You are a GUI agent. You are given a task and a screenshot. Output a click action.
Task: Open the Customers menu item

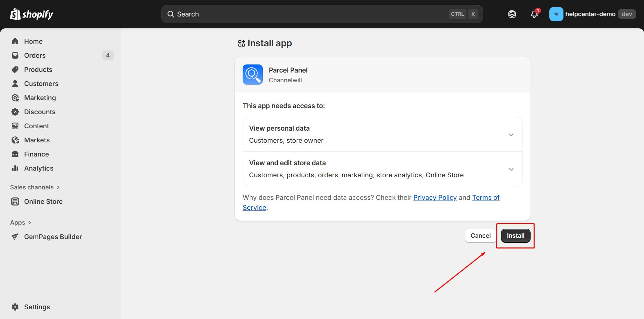[x=41, y=84]
